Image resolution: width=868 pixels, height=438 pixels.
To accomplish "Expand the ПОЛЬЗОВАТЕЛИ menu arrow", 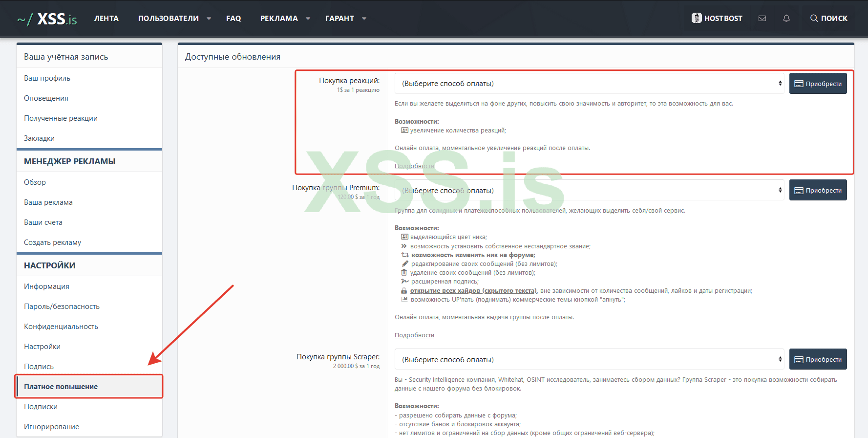I will (x=209, y=19).
